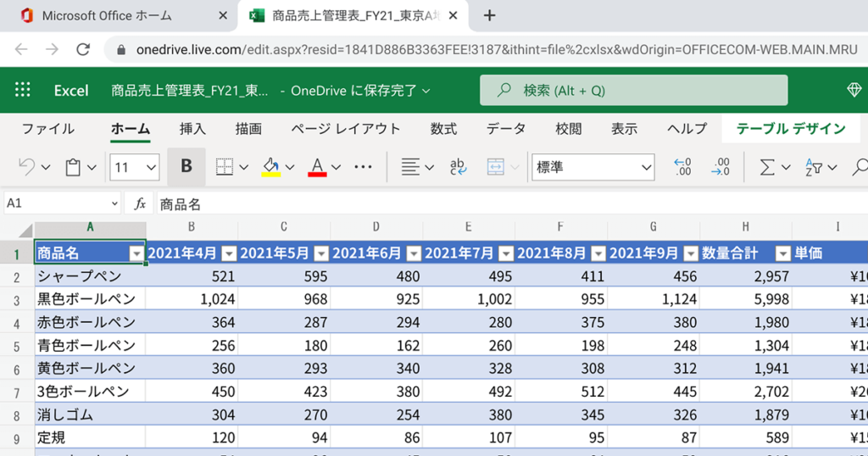This screenshot has width=868, height=456.
Task: Click the 検索 search box
Action: [633, 90]
